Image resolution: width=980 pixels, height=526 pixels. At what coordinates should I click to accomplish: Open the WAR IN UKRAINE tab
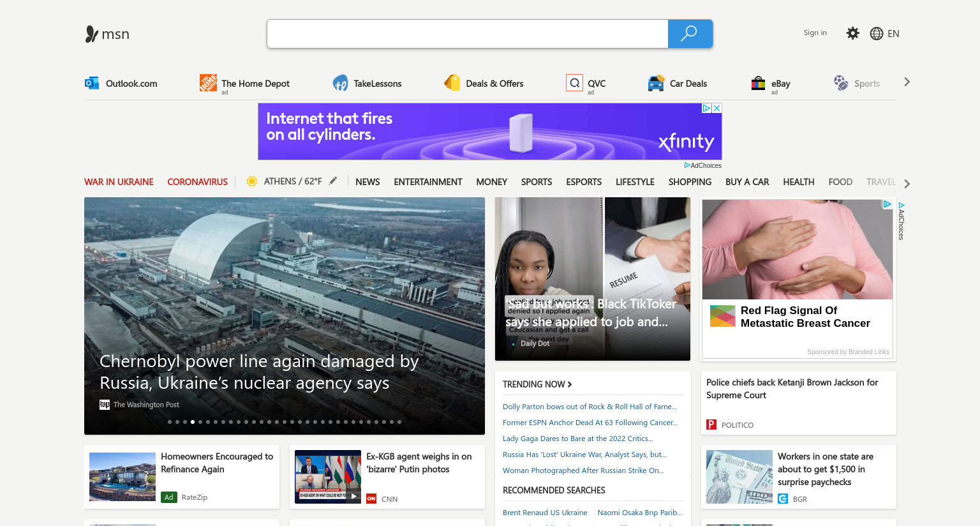[x=119, y=182]
